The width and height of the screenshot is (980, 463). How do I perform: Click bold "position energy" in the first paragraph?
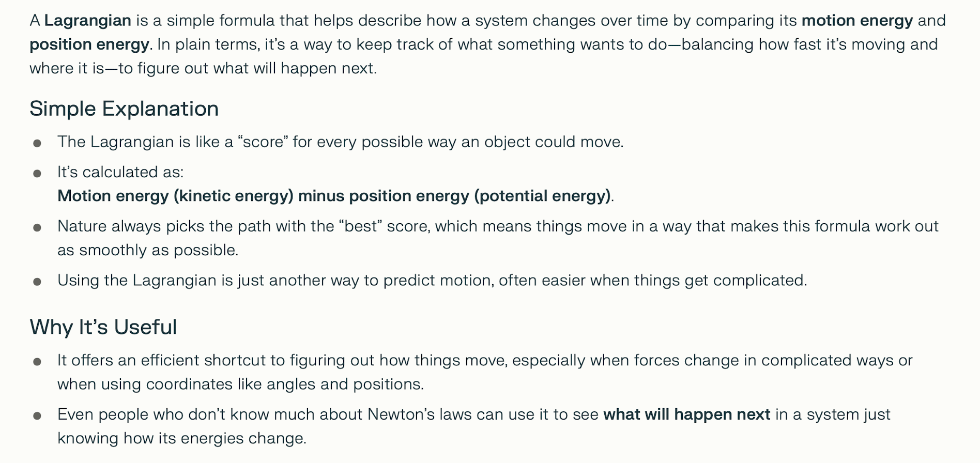(89, 44)
